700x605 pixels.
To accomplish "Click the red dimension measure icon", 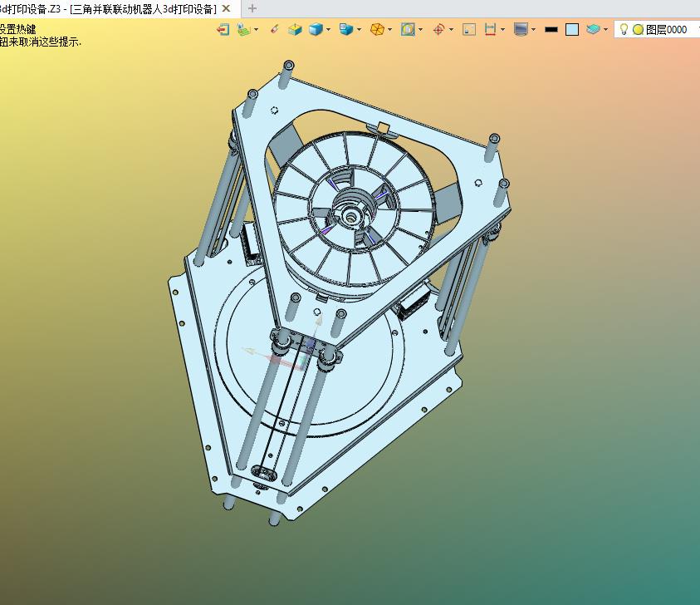I will (x=490, y=29).
